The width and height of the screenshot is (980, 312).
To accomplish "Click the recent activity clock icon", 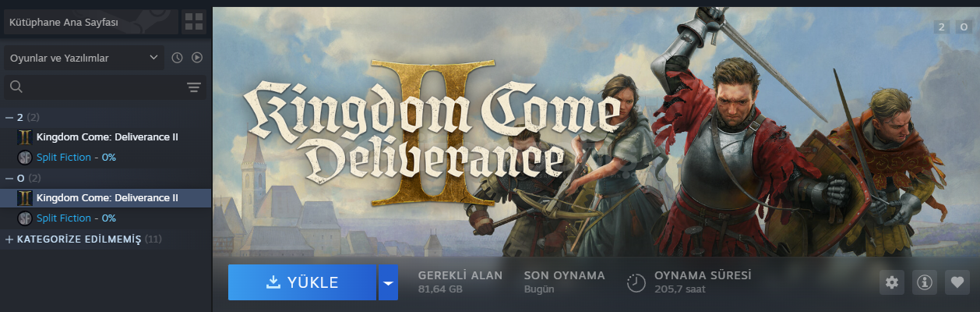I will [x=177, y=58].
